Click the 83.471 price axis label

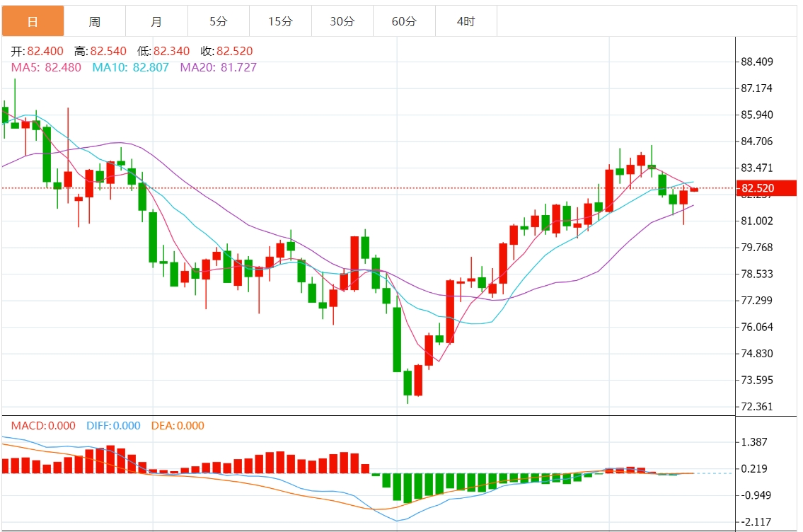tap(757, 168)
